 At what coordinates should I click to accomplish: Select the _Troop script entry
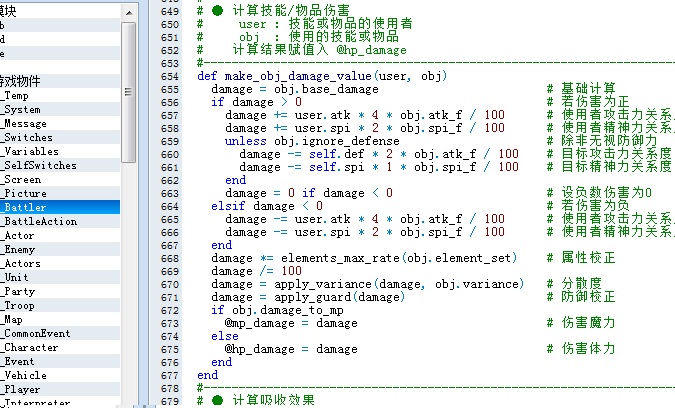[60, 305]
